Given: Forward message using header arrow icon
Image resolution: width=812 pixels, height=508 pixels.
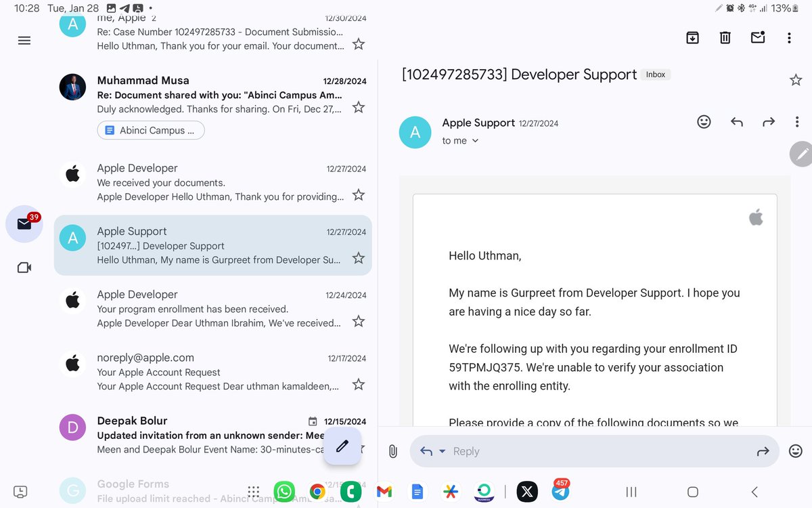Looking at the screenshot, I should tap(768, 122).
